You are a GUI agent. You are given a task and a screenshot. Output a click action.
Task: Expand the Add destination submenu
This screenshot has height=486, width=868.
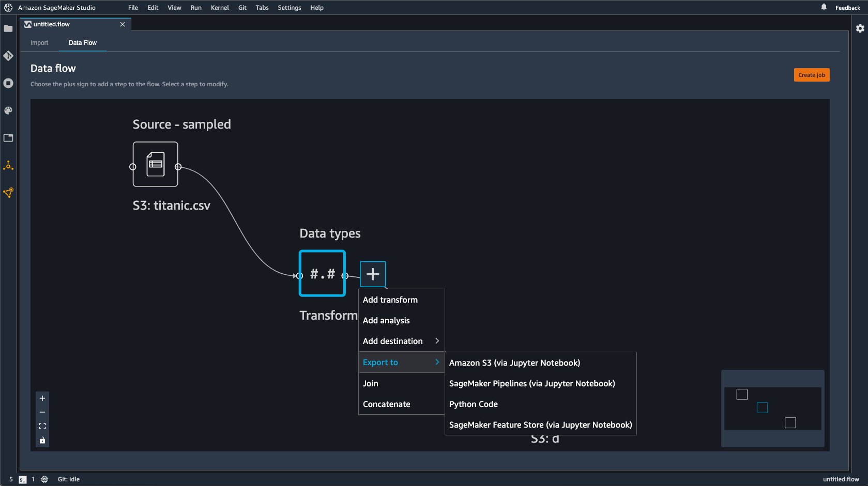[x=401, y=341]
